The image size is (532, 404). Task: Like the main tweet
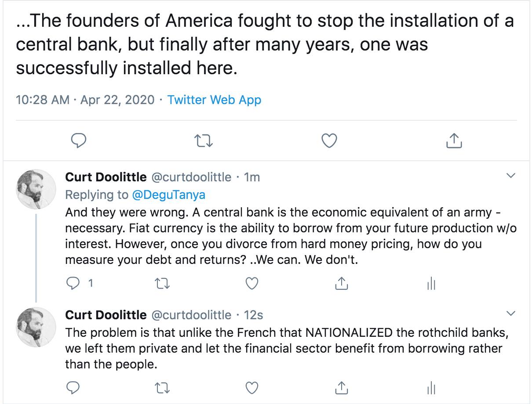click(x=329, y=141)
